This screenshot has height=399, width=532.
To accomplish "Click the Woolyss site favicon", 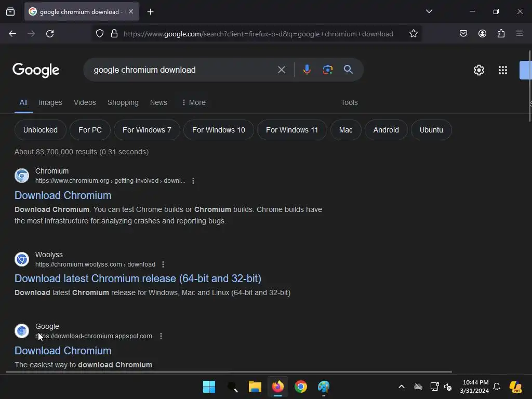I will coord(22,259).
